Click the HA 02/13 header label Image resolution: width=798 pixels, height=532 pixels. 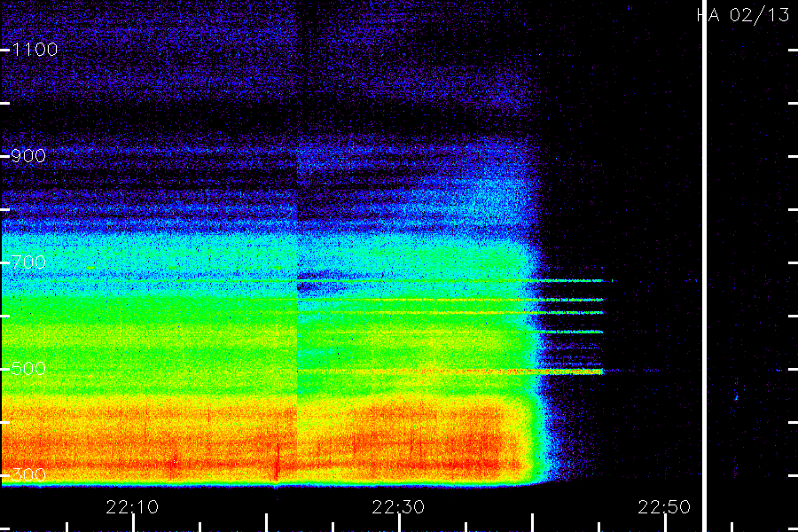tap(743, 15)
